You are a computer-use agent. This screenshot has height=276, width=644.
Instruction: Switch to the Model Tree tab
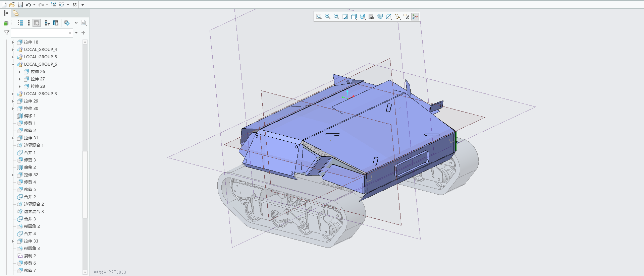pos(6,13)
